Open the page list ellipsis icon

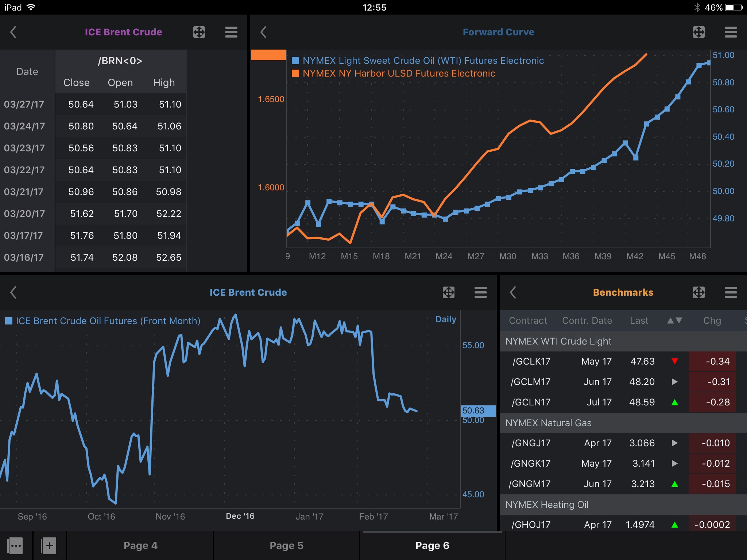[x=15, y=546]
